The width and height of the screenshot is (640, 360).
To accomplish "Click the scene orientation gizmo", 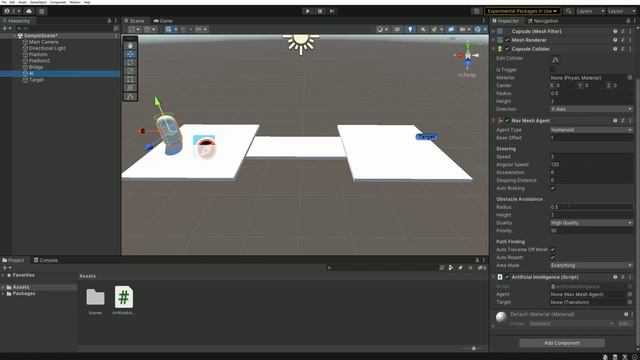I will coord(468,56).
